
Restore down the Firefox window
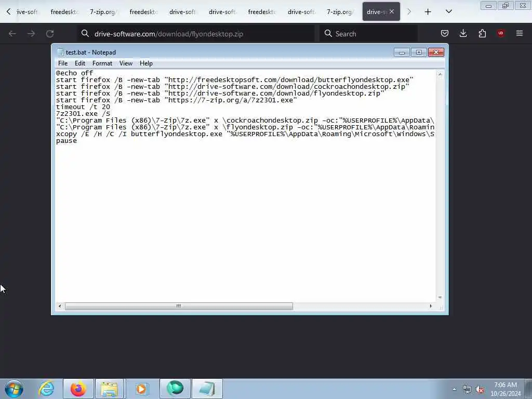coord(506,6)
